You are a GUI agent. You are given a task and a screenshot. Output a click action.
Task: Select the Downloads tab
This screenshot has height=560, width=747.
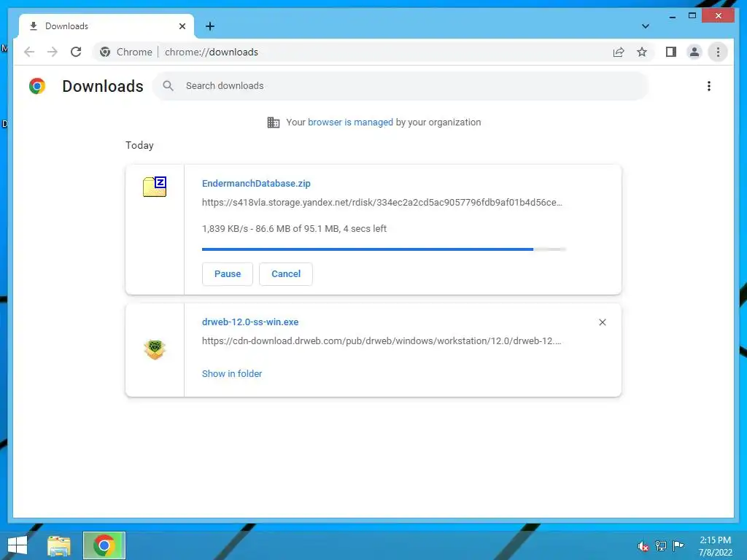click(x=106, y=26)
